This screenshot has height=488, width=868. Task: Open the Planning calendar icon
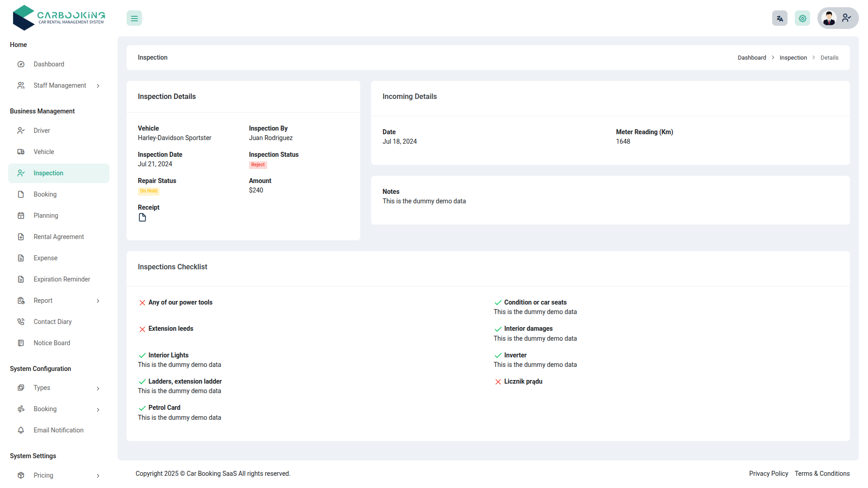21,216
